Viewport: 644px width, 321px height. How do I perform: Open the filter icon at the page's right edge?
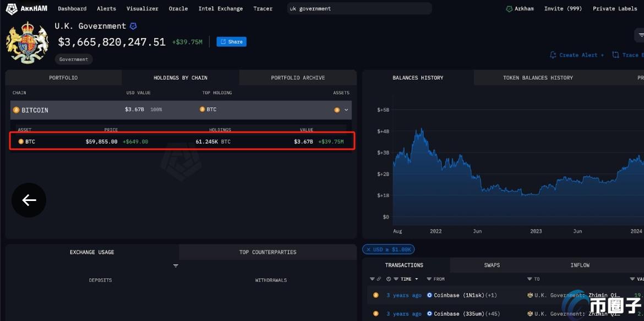click(x=641, y=35)
